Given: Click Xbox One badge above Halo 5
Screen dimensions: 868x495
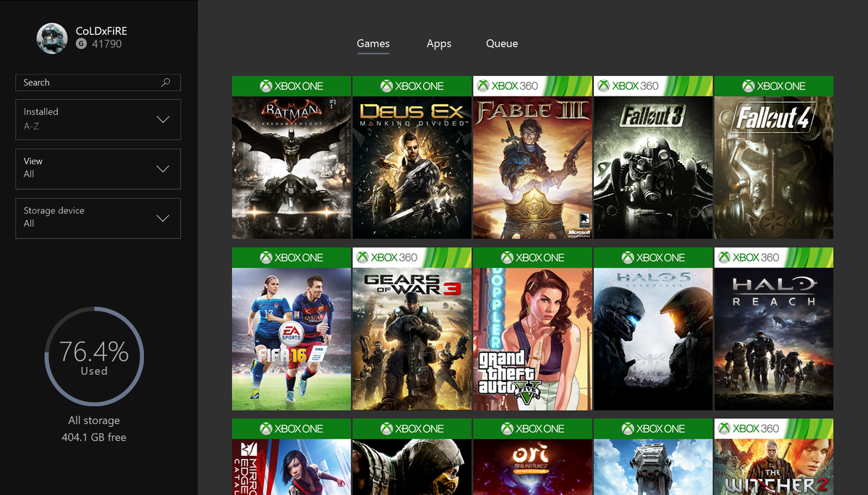Looking at the screenshot, I should tap(653, 258).
